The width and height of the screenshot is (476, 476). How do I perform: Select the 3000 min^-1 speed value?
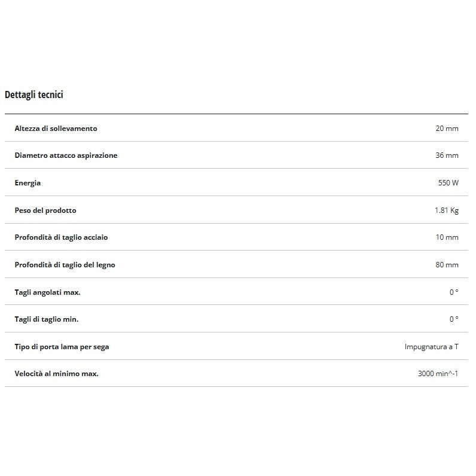tap(438, 374)
